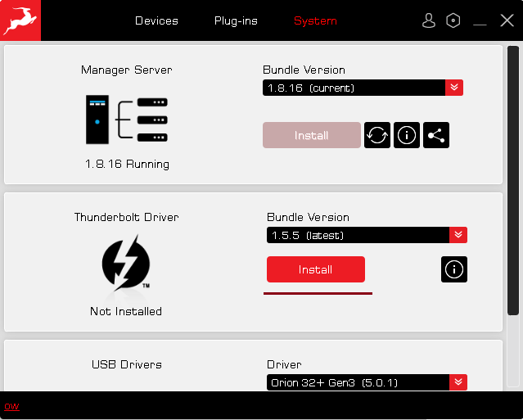Click the Antelope logo icon

click(20, 20)
